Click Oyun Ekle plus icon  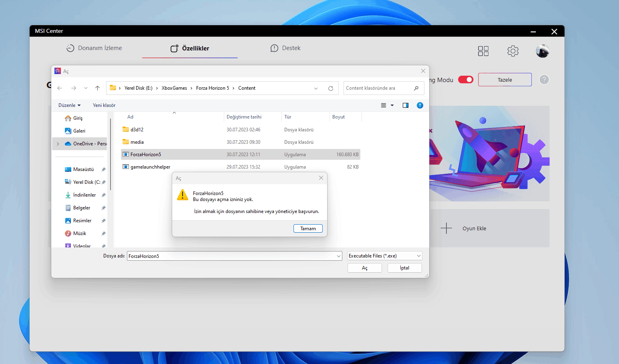[x=446, y=228]
